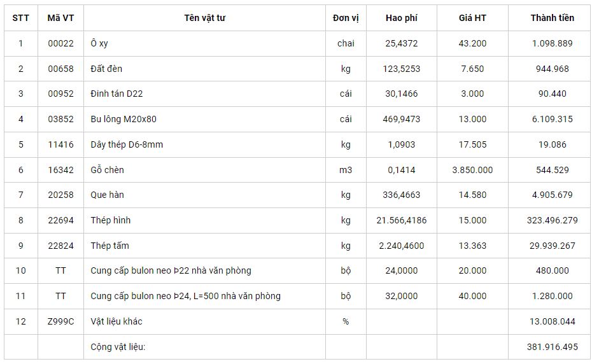Image resolution: width=592 pixels, height=364 pixels.
Task: Click the Cung cấp bulon neo Þ22 cell
Action: click(x=171, y=270)
